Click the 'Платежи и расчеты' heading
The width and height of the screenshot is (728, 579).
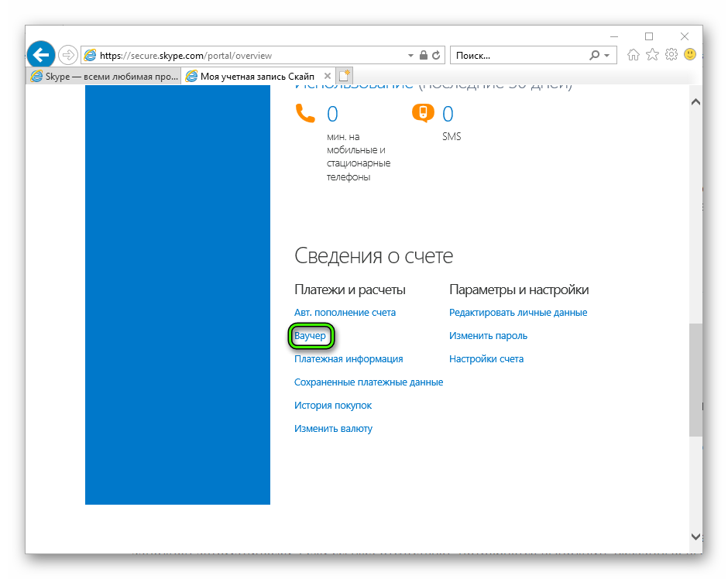350,290
